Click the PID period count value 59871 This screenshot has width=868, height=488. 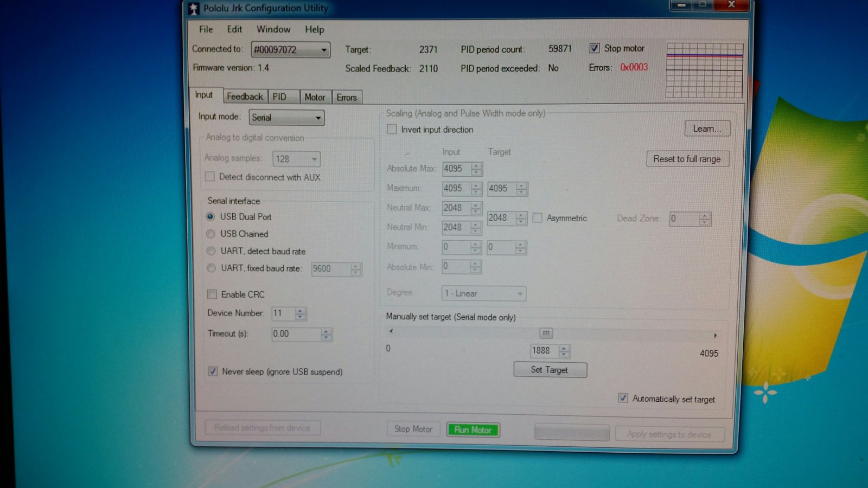click(560, 49)
